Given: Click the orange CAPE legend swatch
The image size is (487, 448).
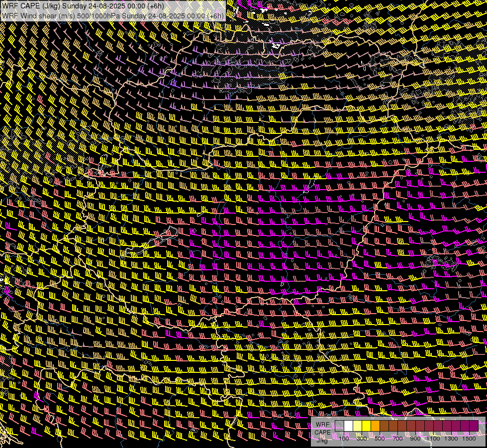Looking at the screenshot, I should click(375, 426).
